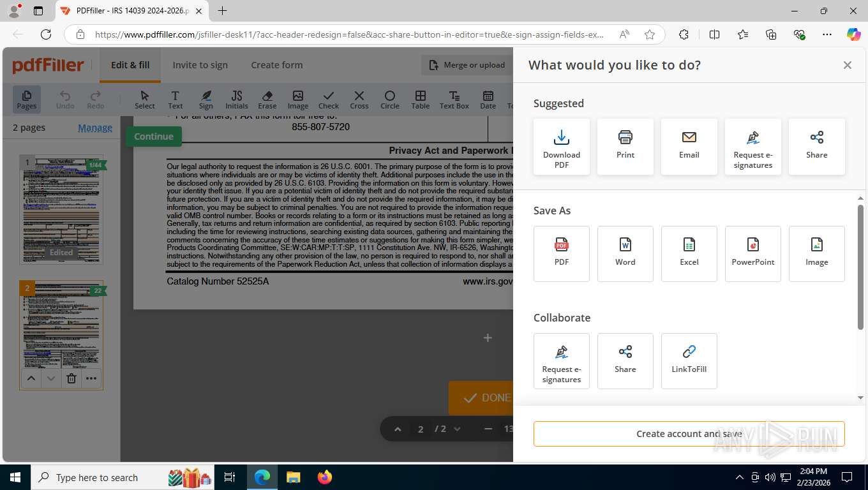The width and height of the screenshot is (868, 490).
Task: Open LinkToFill option
Action: pyautogui.click(x=689, y=361)
